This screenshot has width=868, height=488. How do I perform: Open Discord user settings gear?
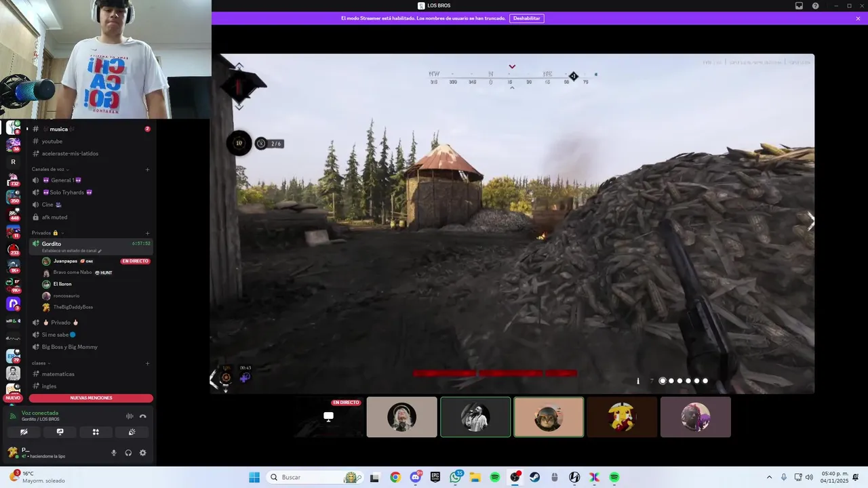click(x=142, y=453)
